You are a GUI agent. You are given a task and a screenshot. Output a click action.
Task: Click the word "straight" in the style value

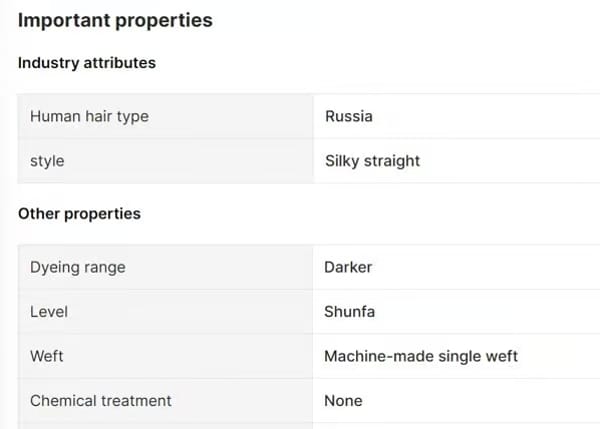(393, 161)
